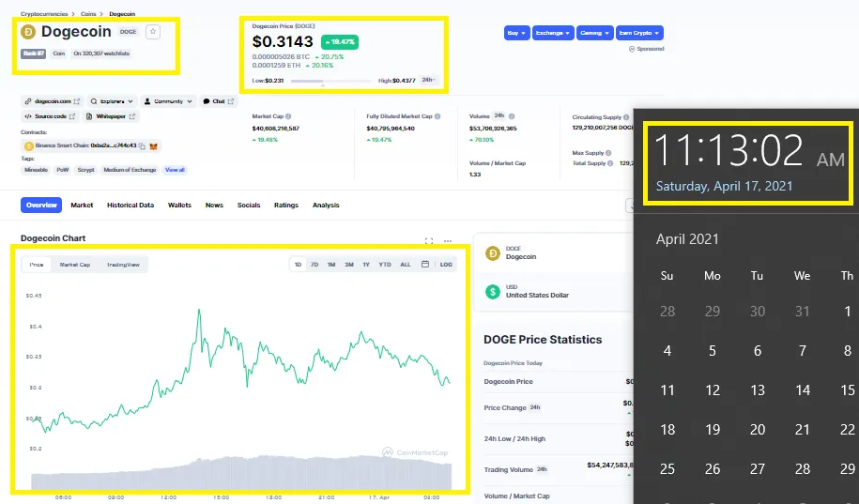Image resolution: width=859 pixels, height=504 pixels.
Task: Click the low-high price range slider
Action: [x=330, y=81]
